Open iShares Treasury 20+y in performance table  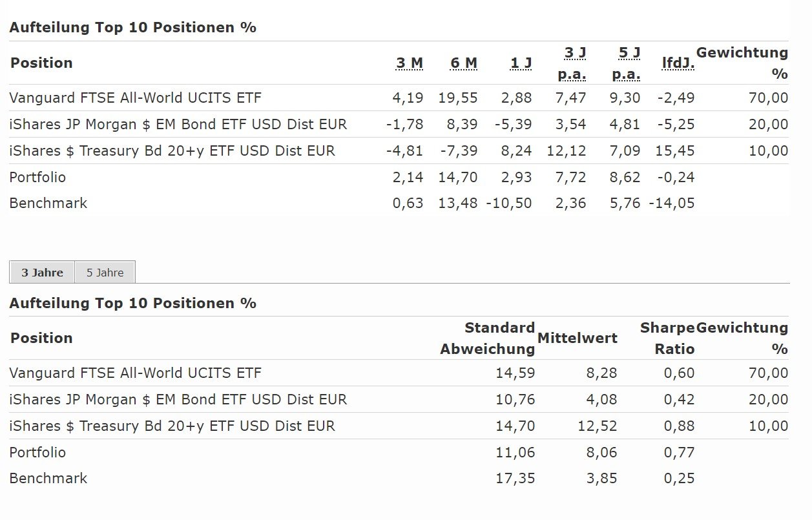click(172, 151)
